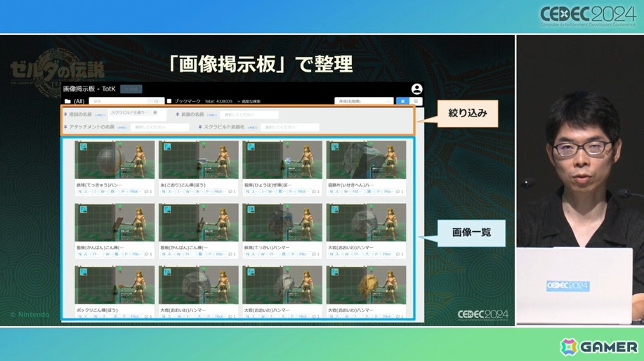The height and width of the screenshot is (361, 644).
Task: Click the magnifier icon in search box
Action: tap(157, 101)
